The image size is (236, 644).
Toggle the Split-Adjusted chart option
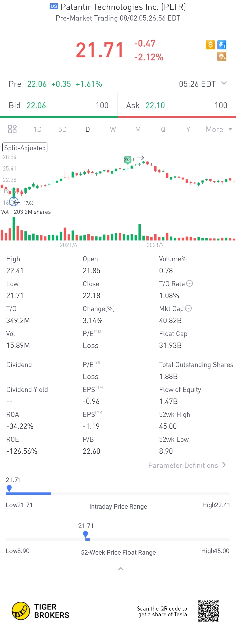[25, 148]
